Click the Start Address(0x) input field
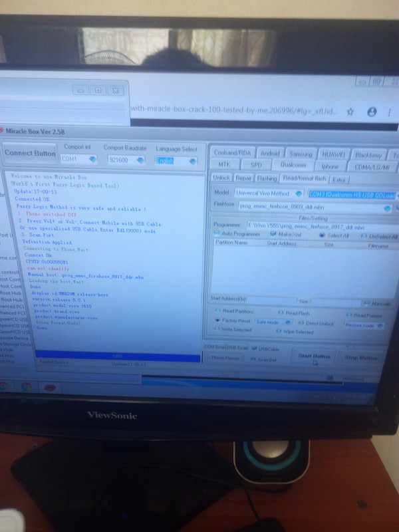The height and width of the screenshot is (532, 399). tap(272, 300)
